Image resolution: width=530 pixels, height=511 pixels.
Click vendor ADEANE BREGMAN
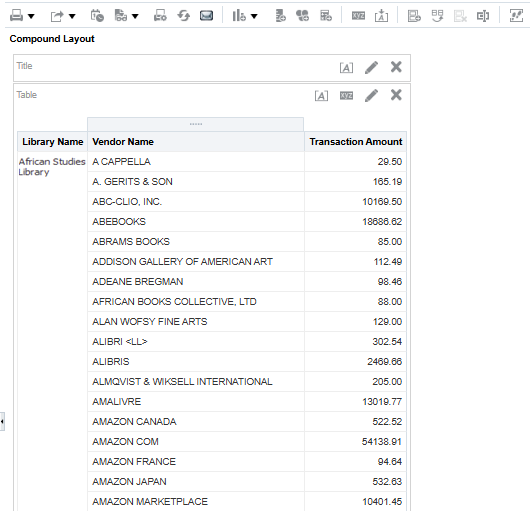tap(138, 281)
